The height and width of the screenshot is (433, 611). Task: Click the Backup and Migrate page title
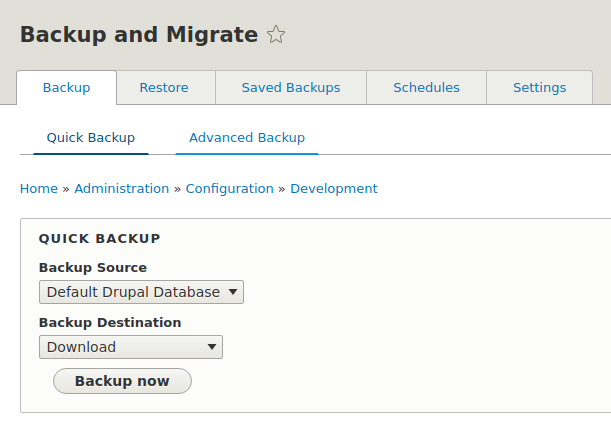click(x=139, y=34)
